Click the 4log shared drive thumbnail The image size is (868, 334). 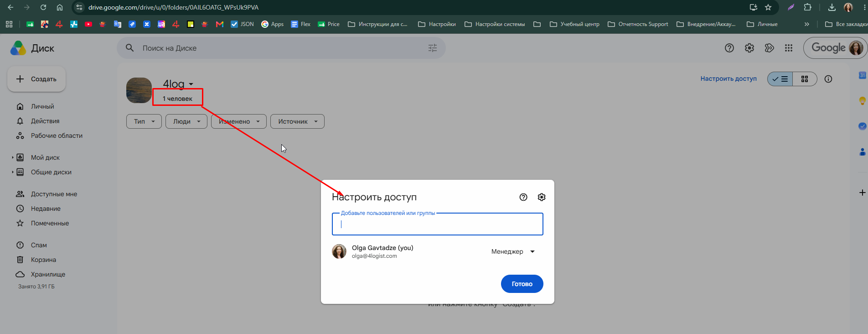coord(139,90)
